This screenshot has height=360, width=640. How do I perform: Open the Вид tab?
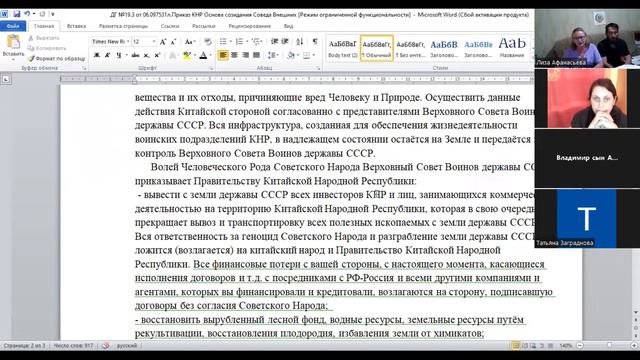click(x=288, y=26)
